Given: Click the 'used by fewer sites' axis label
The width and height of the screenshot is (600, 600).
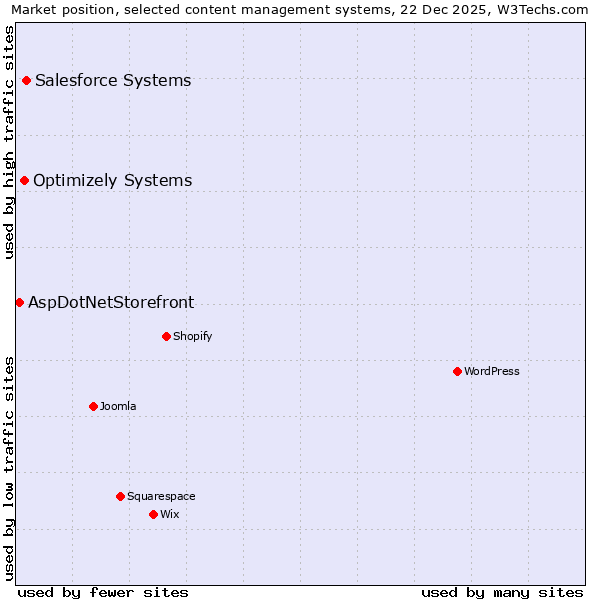Looking at the screenshot, I should [103, 593].
